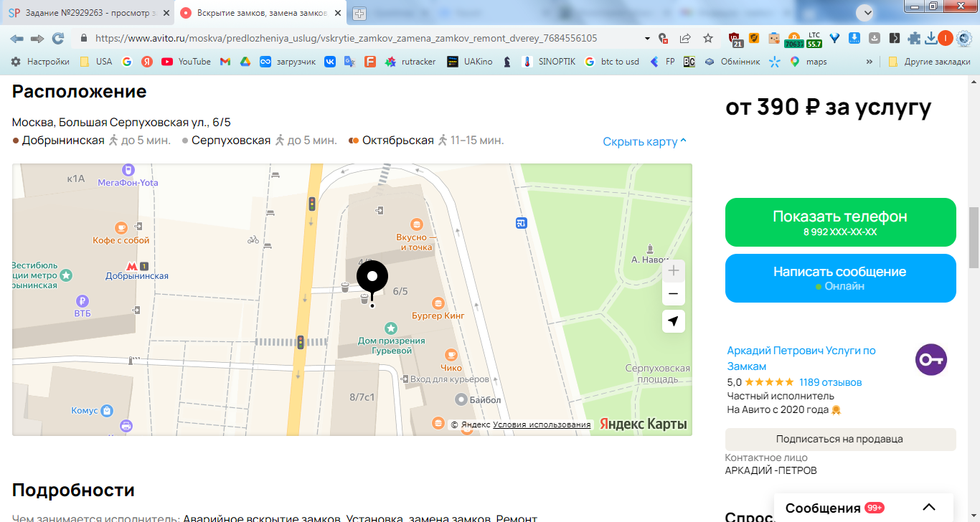Image resolution: width=980 pixels, height=522 pixels.
Task: Reload the page with the refresh icon
Action: tap(58, 39)
